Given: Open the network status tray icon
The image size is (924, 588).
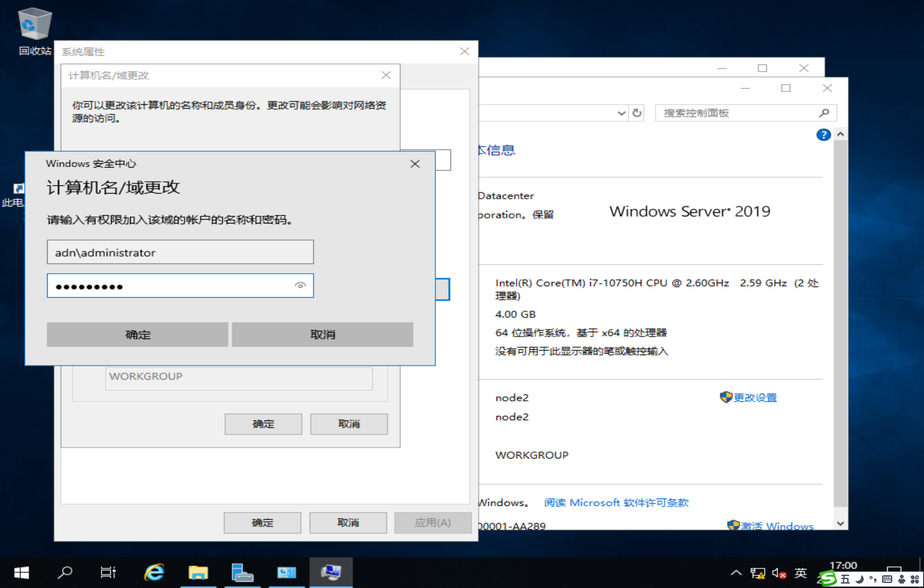Looking at the screenshot, I should click(758, 573).
